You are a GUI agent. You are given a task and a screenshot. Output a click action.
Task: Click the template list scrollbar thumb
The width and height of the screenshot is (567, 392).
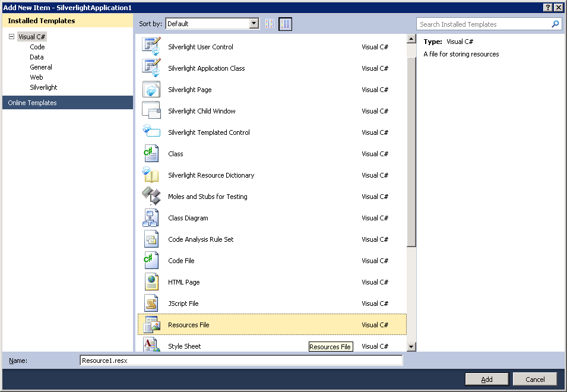tap(411, 152)
